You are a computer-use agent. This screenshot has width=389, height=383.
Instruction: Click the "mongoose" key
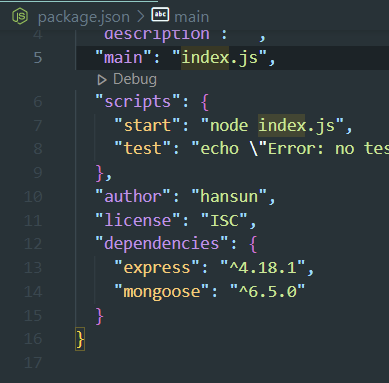pos(162,292)
